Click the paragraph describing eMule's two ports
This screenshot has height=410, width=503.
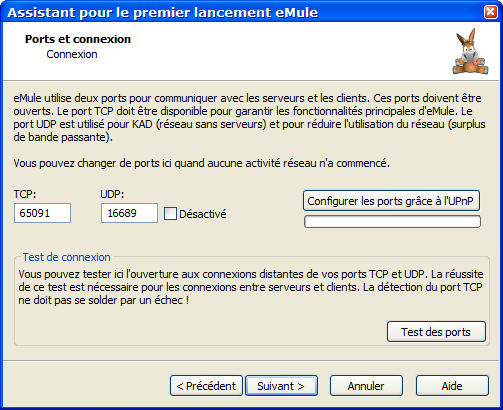point(249,117)
